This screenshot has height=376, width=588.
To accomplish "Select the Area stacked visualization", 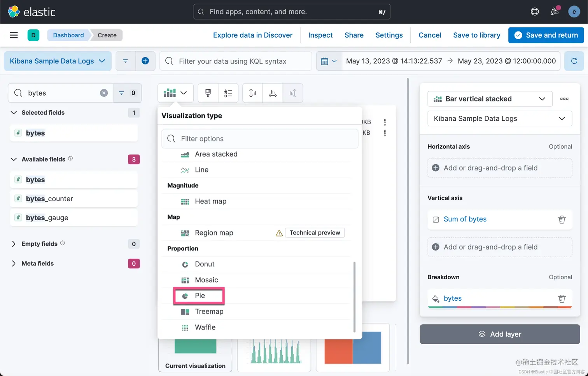I will coord(257,154).
